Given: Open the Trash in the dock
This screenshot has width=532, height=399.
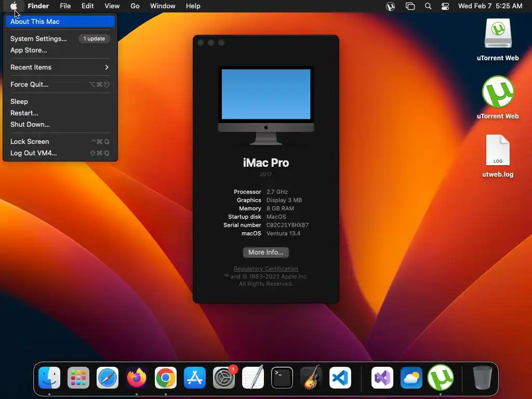Looking at the screenshot, I should [x=483, y=377].
